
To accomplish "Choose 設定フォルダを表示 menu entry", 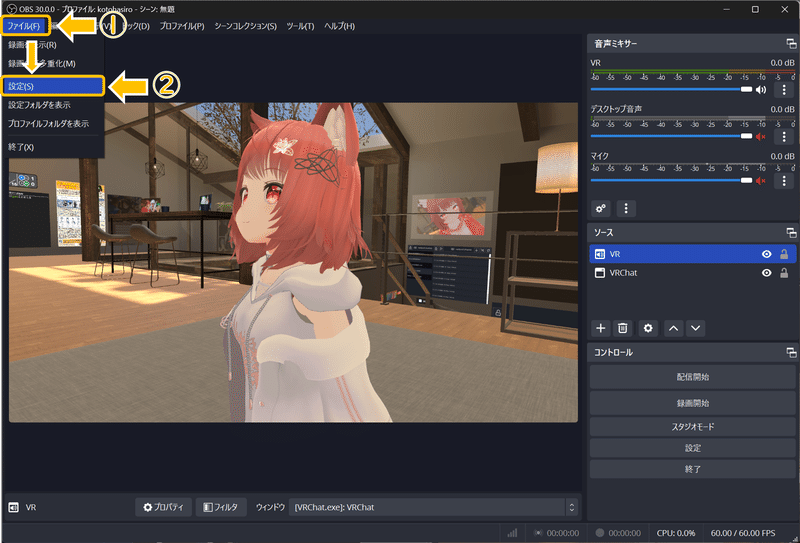I will [x=39, y=105].
